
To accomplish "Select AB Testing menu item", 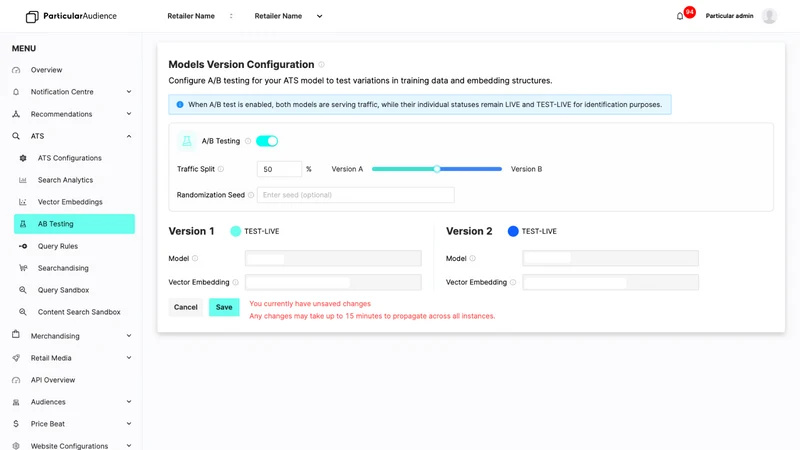I will pyautogui.click(x=74, y=224).
